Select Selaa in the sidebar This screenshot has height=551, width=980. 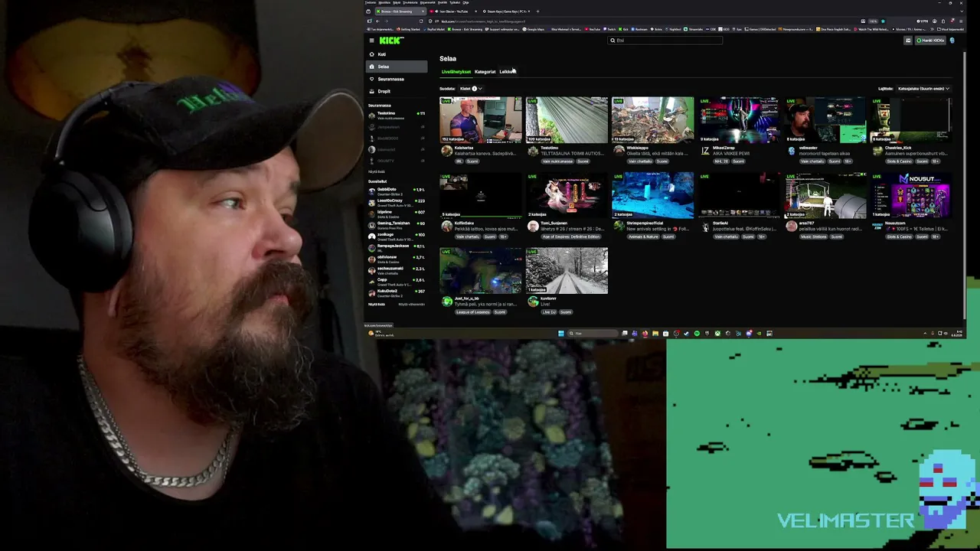tap(397, 67)
